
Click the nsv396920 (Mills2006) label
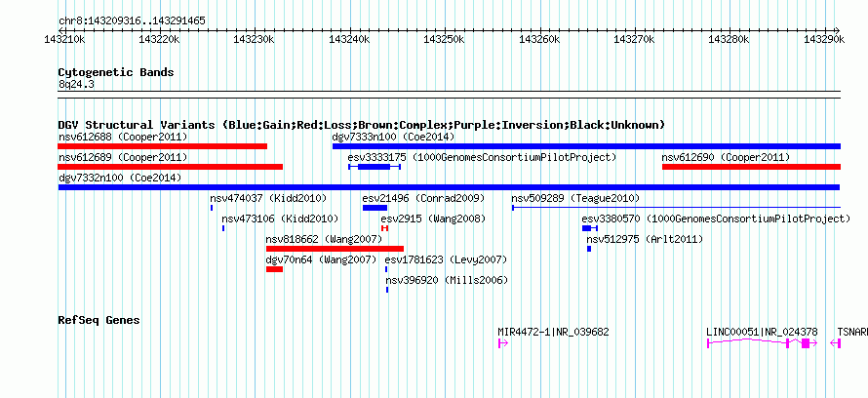(x=447, y=280)
